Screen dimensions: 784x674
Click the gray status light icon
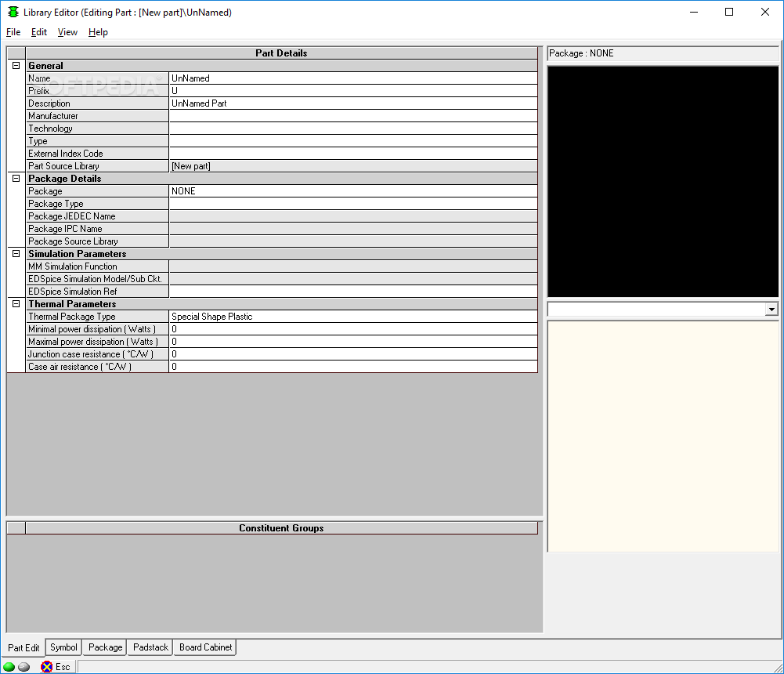24,666
